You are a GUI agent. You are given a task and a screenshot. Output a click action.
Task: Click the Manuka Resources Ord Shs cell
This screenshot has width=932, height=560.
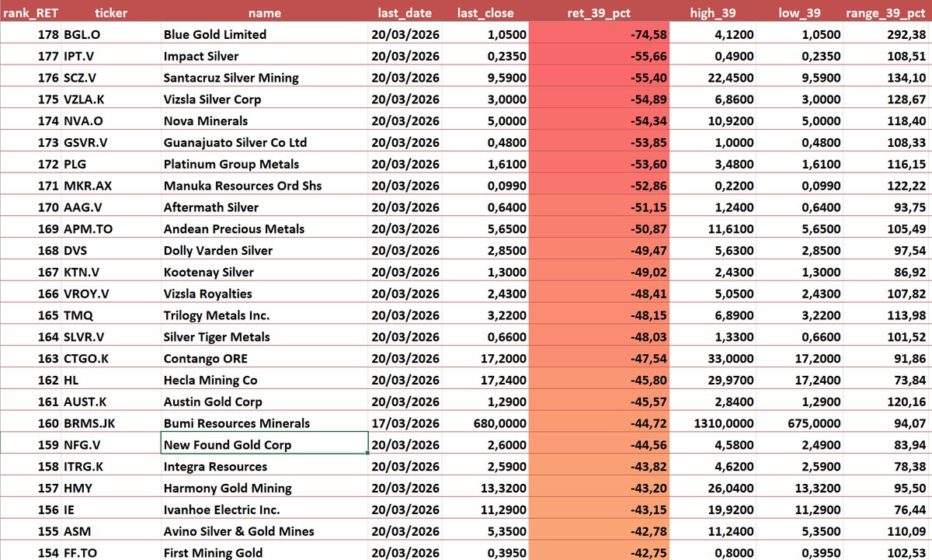tap(264, 186)
